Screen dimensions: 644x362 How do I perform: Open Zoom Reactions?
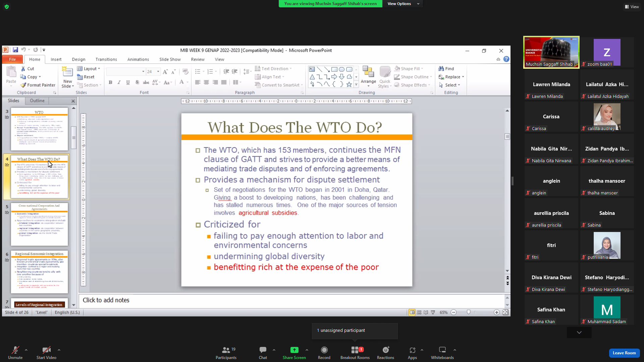pos(385,353)
